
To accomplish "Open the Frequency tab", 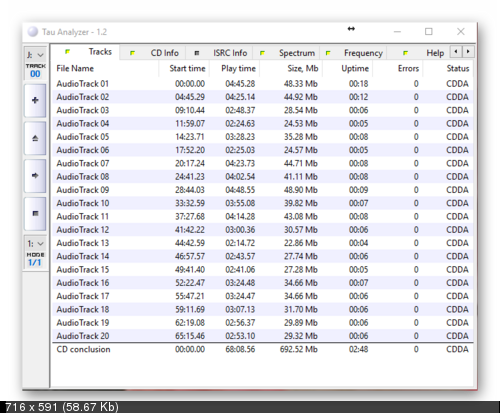I will [354, 53].
